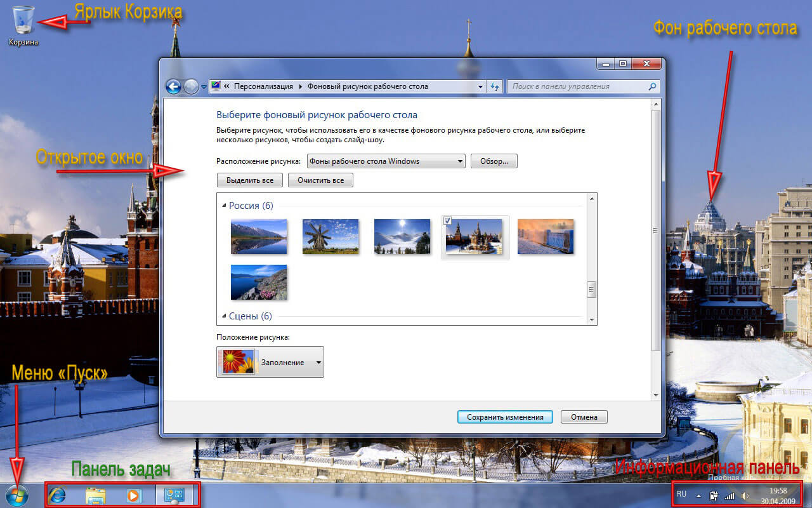This screenshot has height=508, width=812.
Task: Collapse the Россия (6) group
Action: [x=224, y=206]
